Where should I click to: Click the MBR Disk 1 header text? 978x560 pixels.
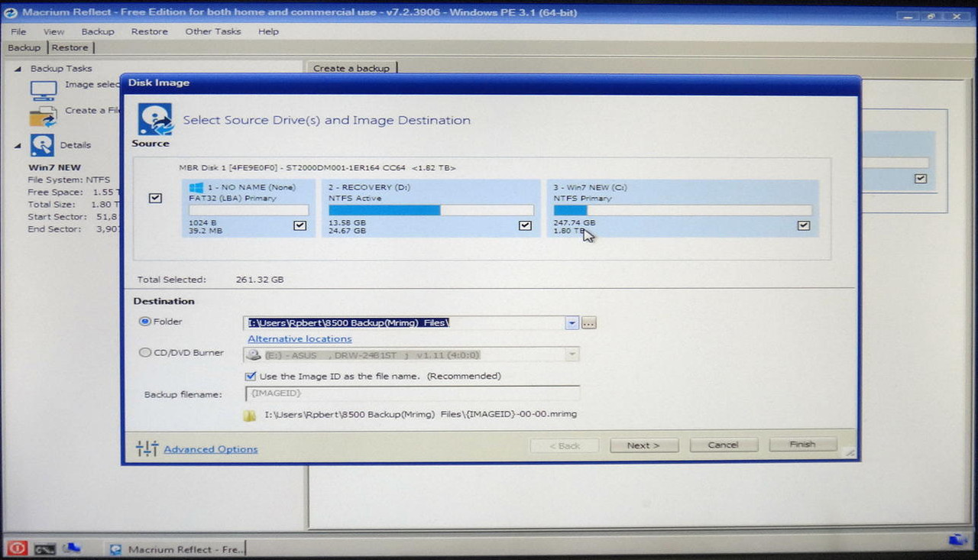click(x=317, y=168)
